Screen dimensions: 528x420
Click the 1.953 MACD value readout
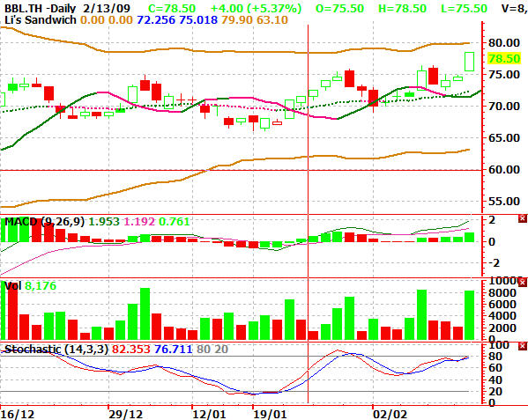pyautogui.click(x=104, y=222)
